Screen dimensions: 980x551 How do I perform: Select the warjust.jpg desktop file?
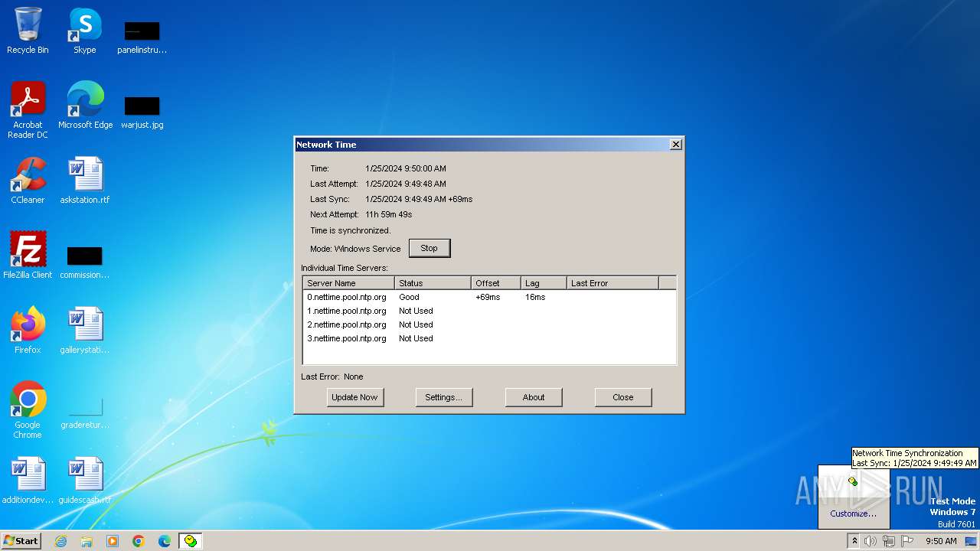(x=142, y=112)
